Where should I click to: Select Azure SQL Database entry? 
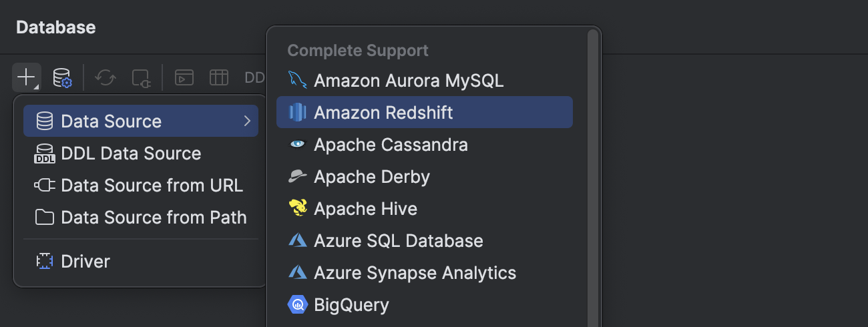tap(398, 241)
